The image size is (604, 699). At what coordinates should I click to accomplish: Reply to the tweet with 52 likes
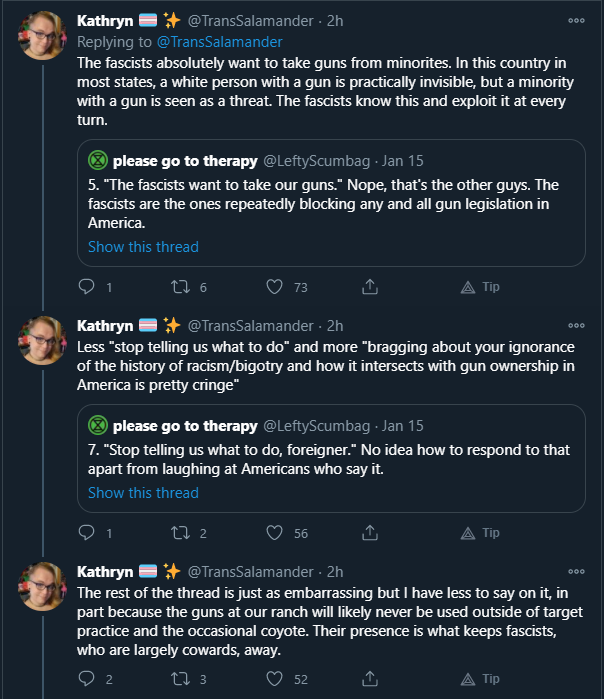86,678
